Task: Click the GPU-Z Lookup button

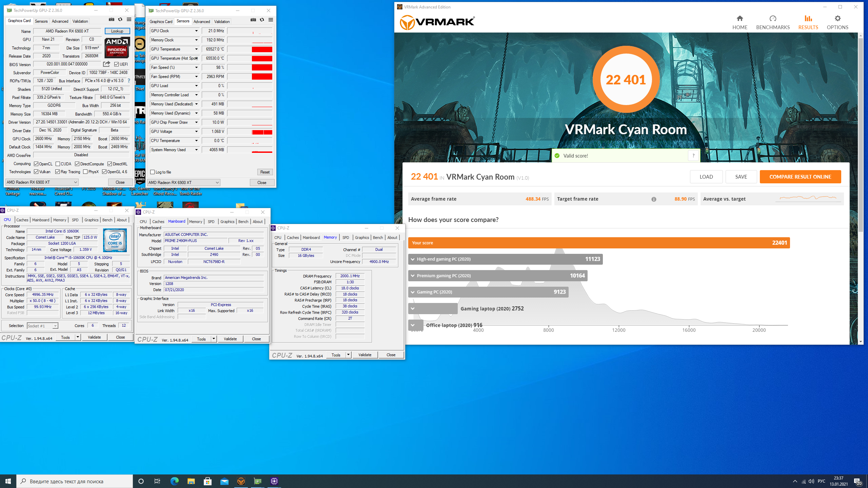Action: [117, 31]
